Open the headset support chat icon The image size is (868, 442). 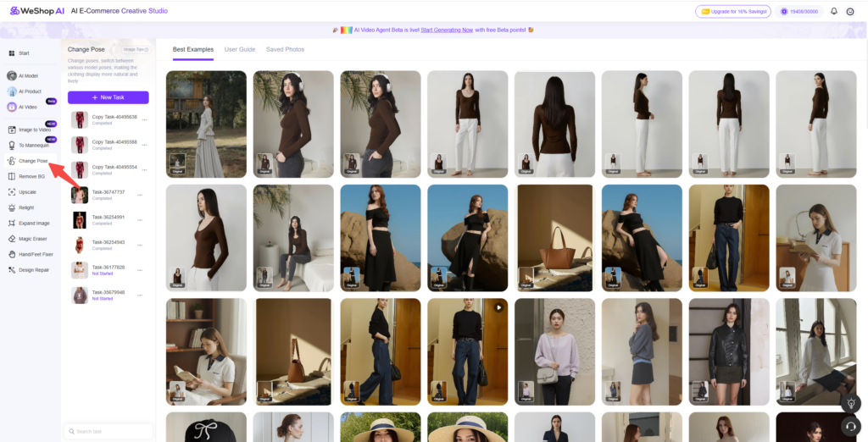tap(851, 426)
